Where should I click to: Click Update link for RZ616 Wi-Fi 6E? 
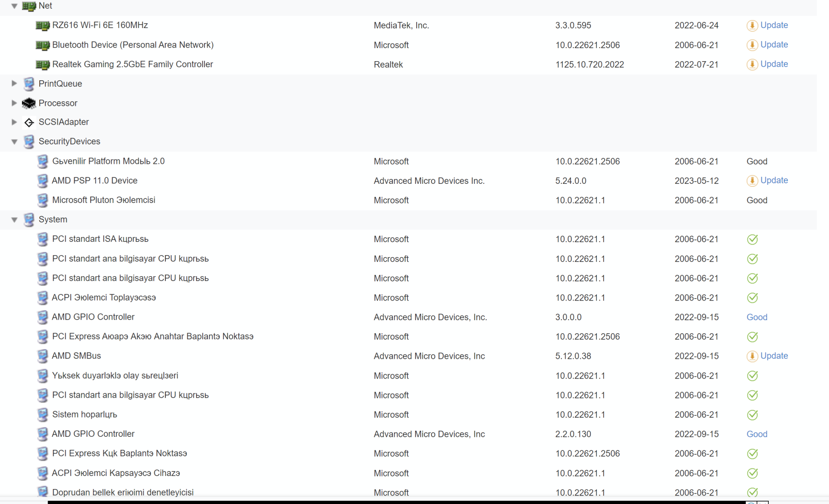pyautogui.click(x=774, y=25)
